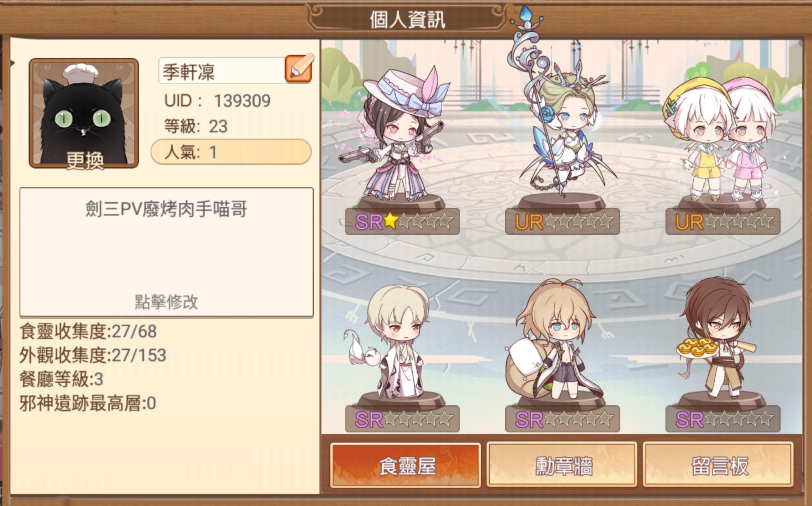Click the 個人資訊 title banner

tap(407, 19)
